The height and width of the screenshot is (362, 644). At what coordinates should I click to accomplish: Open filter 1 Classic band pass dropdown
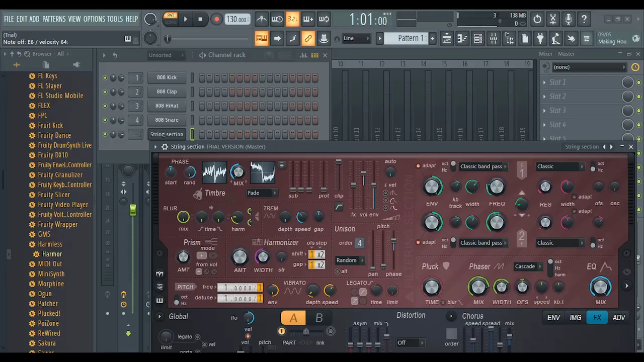click(x=484, y=166)
